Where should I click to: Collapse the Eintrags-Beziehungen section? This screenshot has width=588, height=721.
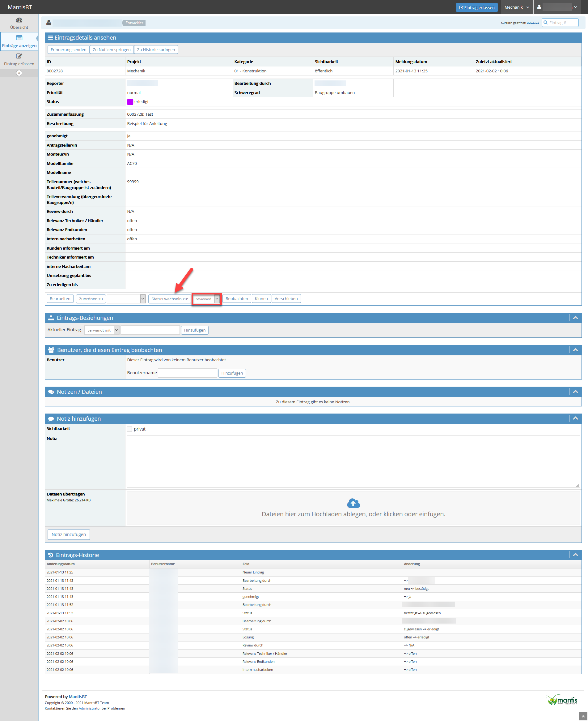tap(575, 318)
